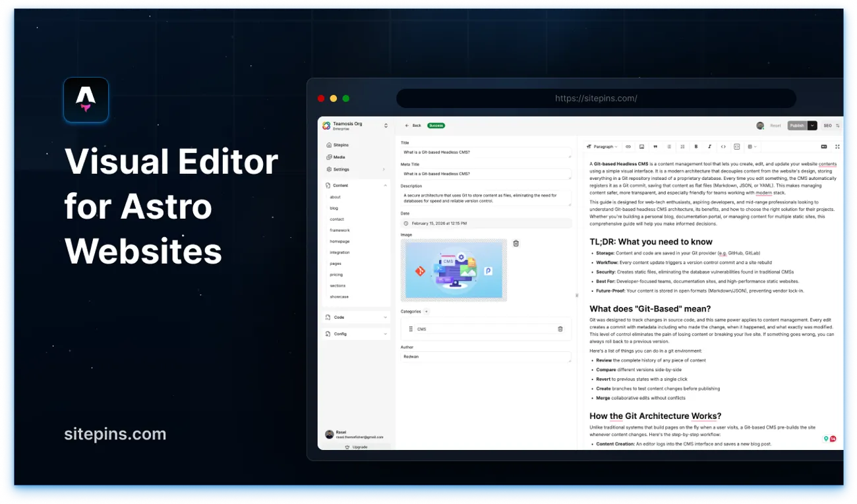Insert a bulleted list
This screenshot has width=857, height=504.
click(669, 146)
